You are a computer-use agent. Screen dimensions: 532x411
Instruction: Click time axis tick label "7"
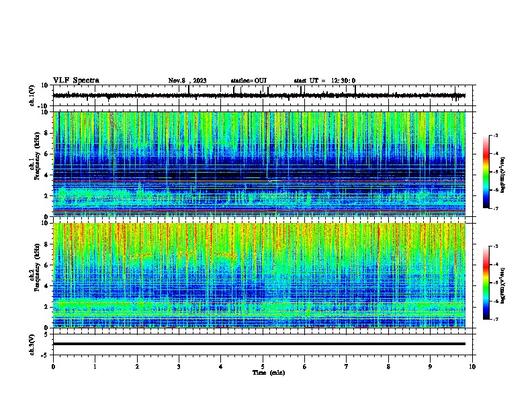[347, 367]
